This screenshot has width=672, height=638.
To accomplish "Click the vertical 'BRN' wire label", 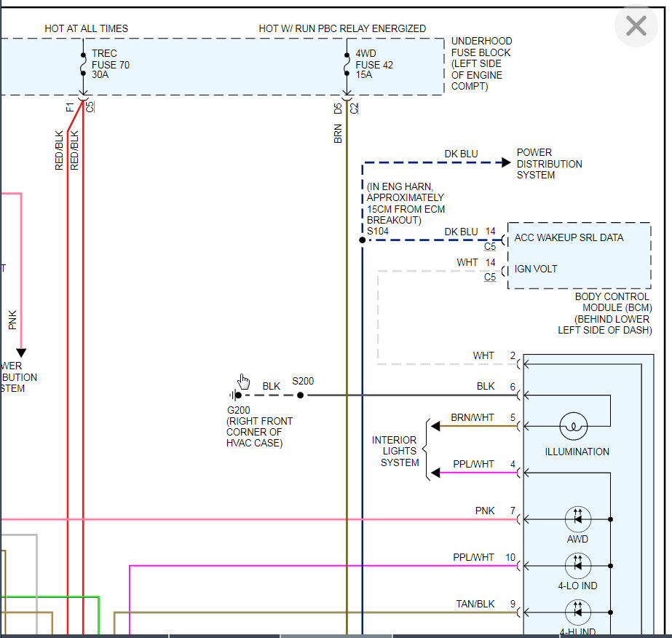I will point(338,133).
